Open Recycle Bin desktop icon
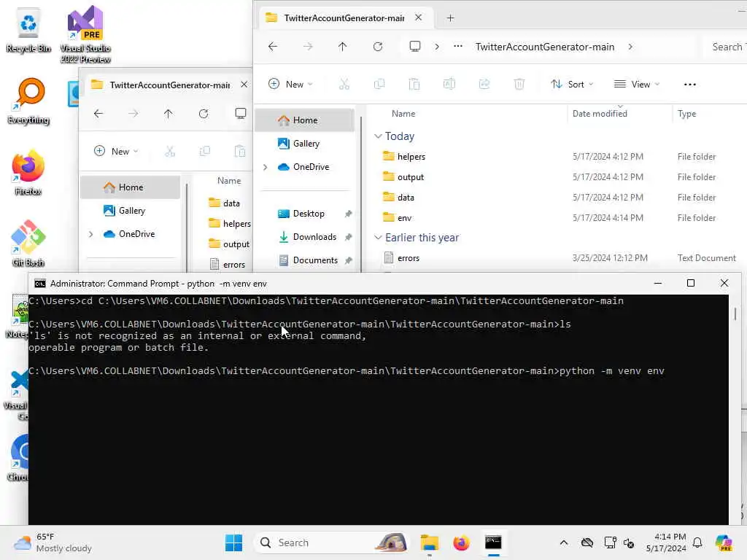 pyautogui.click(x=28, y=31)
